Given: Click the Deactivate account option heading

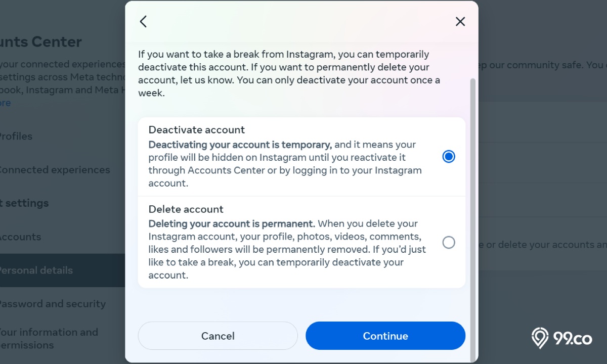Looking at the screenshot, I should pos(197,129).
